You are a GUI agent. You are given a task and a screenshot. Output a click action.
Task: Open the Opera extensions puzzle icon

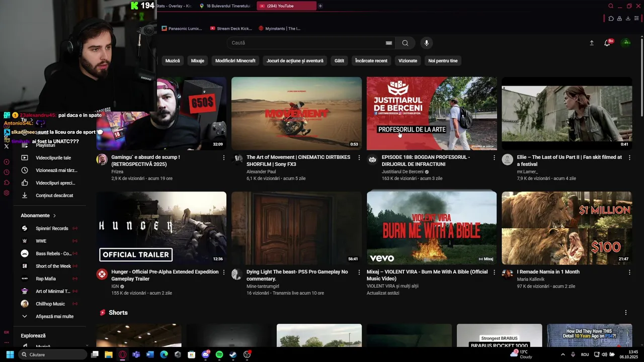point(611,19)
